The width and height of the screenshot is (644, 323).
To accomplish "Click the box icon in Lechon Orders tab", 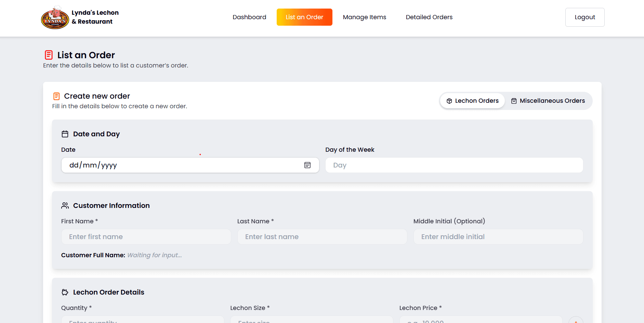I will (449, 101).
